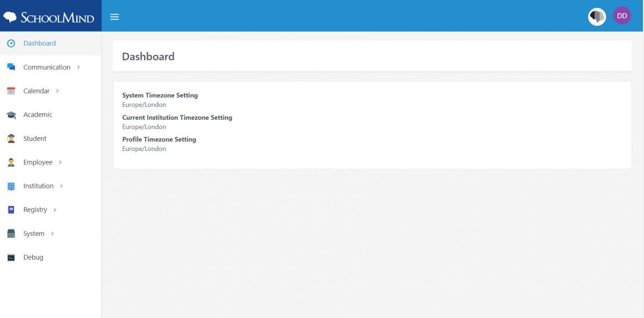644x318 pixels.
Task: Click the Debug terminal icon
Action: (x=11, y=257)
